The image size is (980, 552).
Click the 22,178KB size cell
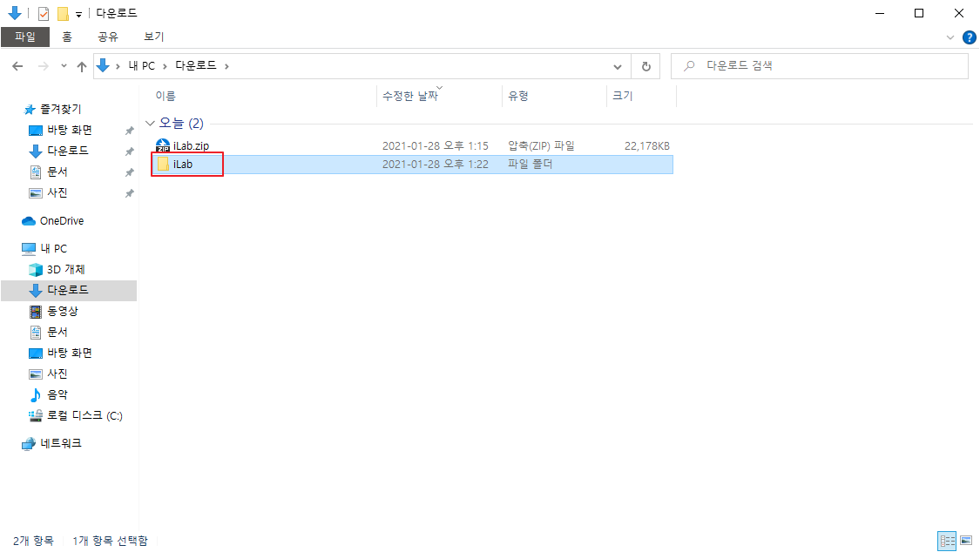(647, 146)
